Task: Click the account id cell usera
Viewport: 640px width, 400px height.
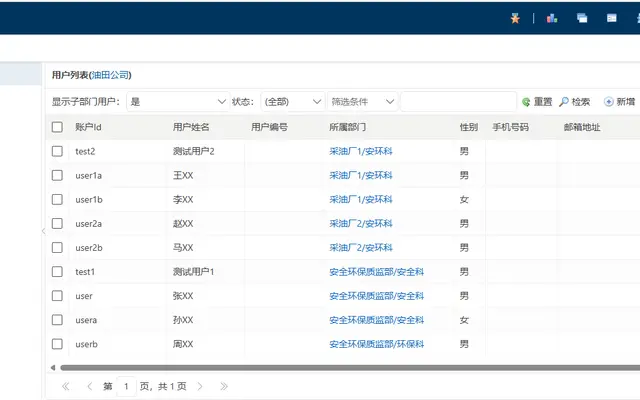Action: tap(86, 320)
